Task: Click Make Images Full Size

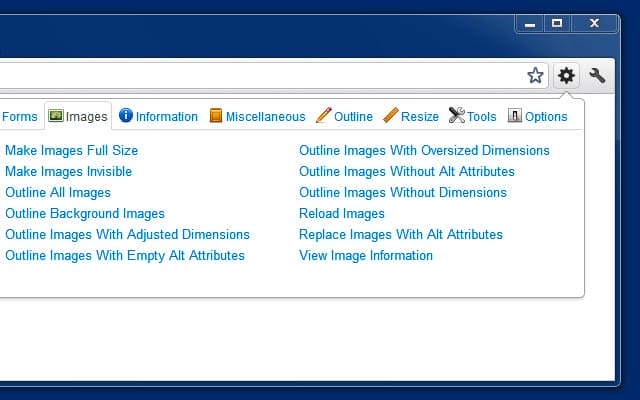Action: [x=71, y=151]
